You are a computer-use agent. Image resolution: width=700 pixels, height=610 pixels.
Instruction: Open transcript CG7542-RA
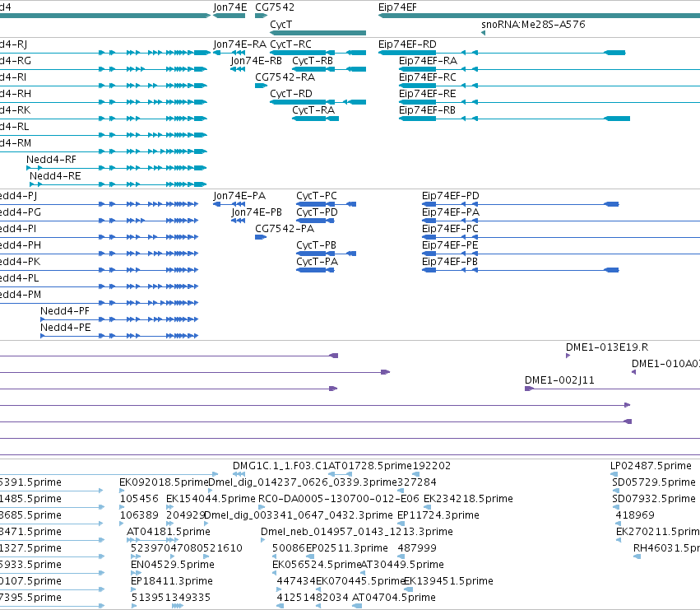285,77
